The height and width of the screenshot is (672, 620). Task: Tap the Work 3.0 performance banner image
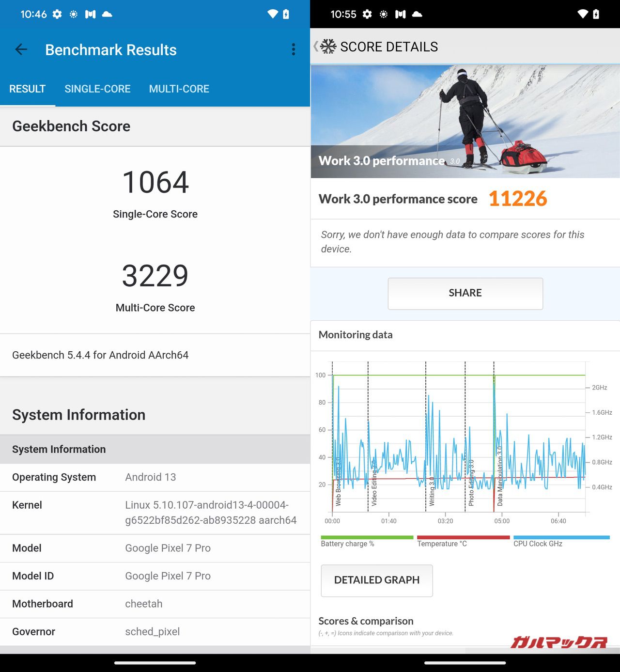[x=465, y=121]
